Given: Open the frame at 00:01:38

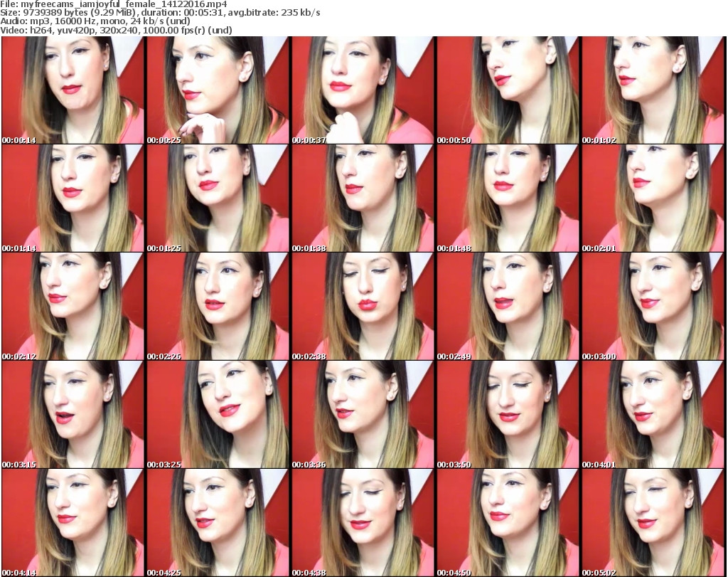Looking at the screenshot, I should (363, 198).
